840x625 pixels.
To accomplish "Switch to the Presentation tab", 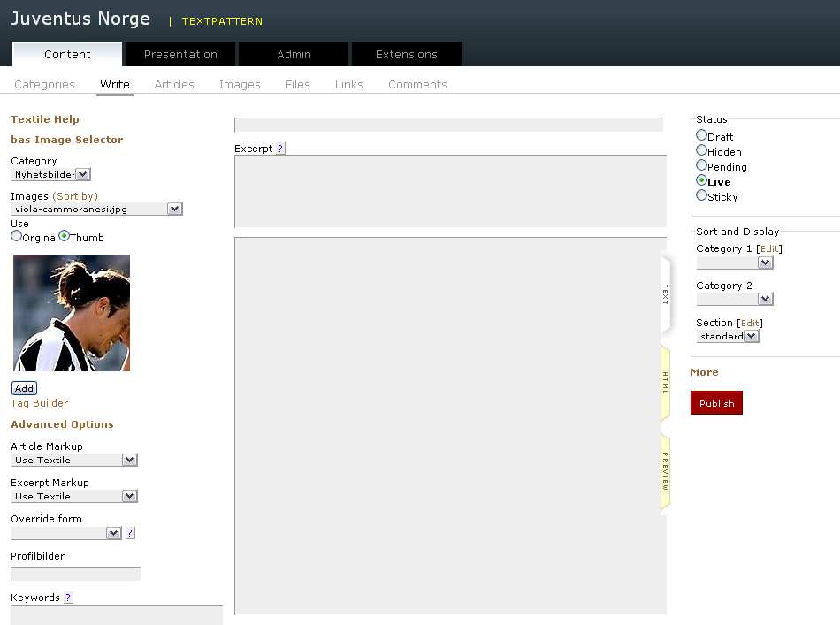I will coord(180,54).
